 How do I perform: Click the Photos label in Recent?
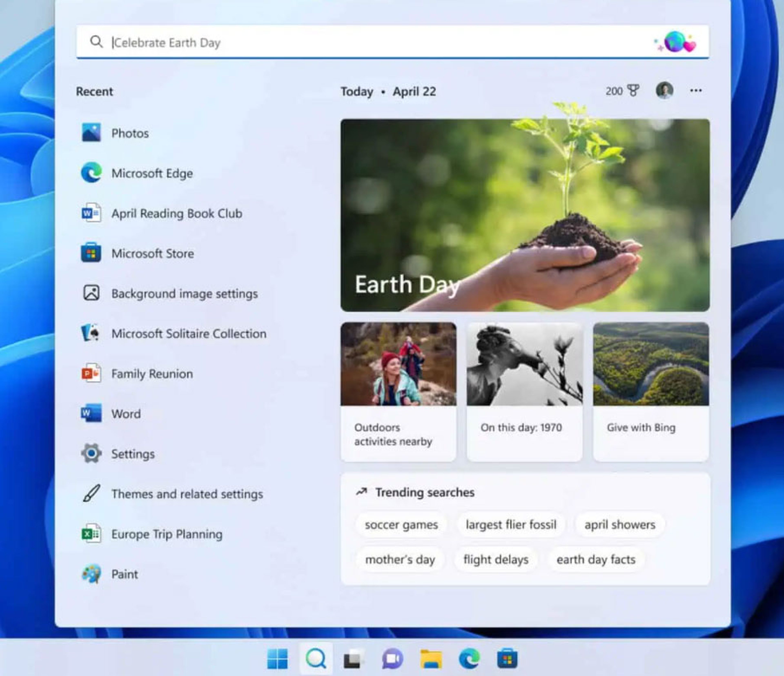[x=130, y=133]
